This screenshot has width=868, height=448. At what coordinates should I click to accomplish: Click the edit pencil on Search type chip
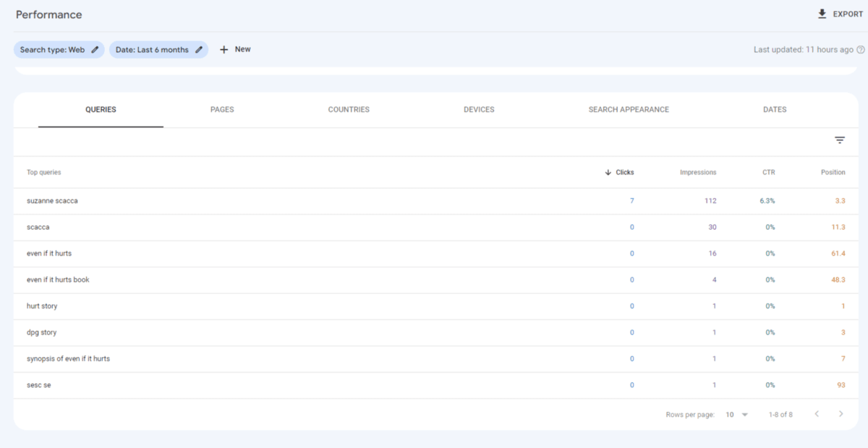pyautogui.click(x=95, y=49)
